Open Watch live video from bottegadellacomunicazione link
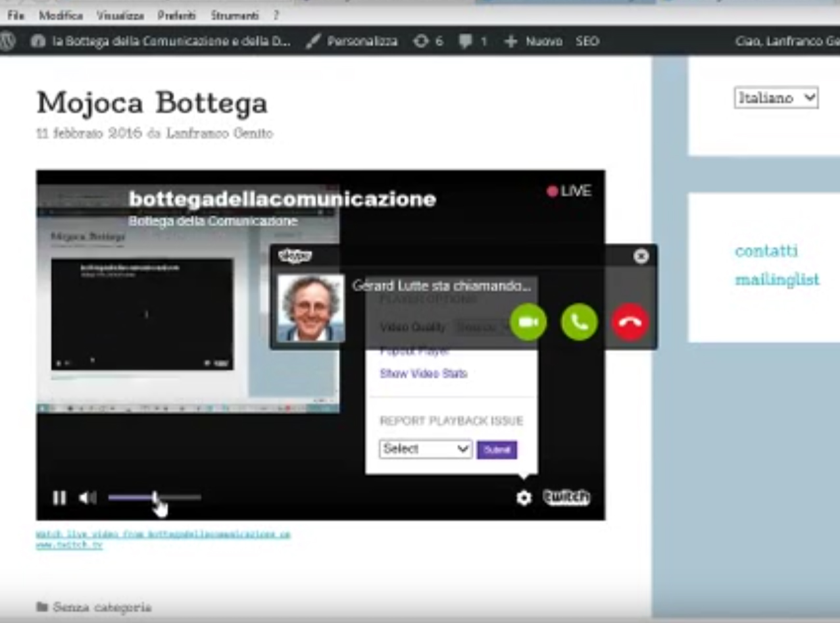Viewport: 840px width, 623px height. point(163,539)
